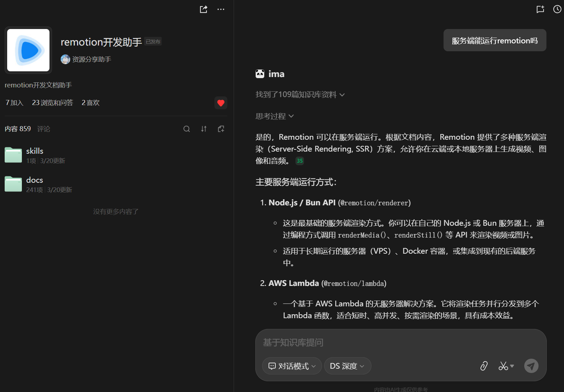The image size is (564, 392).
Task: Open the skills folder name
Action: (35, 151)
